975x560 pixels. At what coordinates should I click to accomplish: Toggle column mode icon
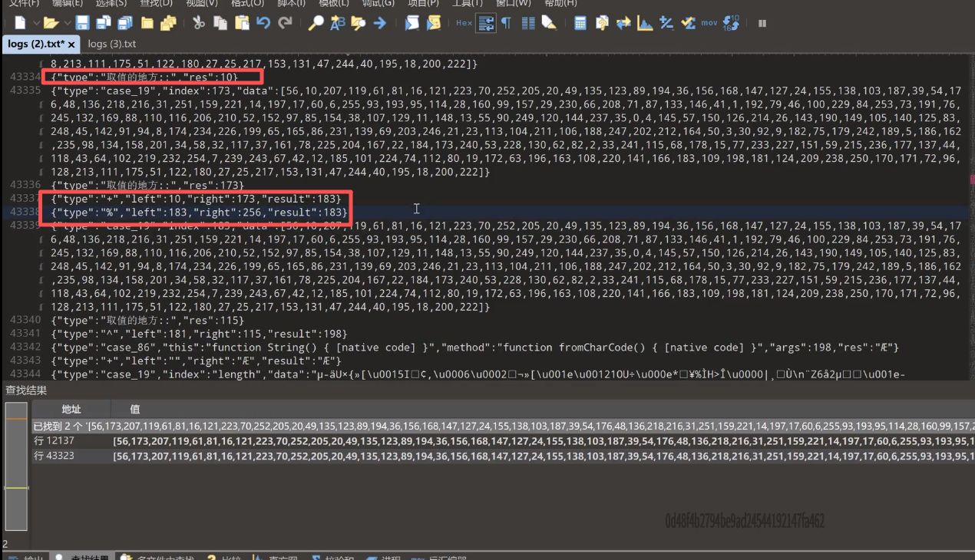[x=527, y=23]
